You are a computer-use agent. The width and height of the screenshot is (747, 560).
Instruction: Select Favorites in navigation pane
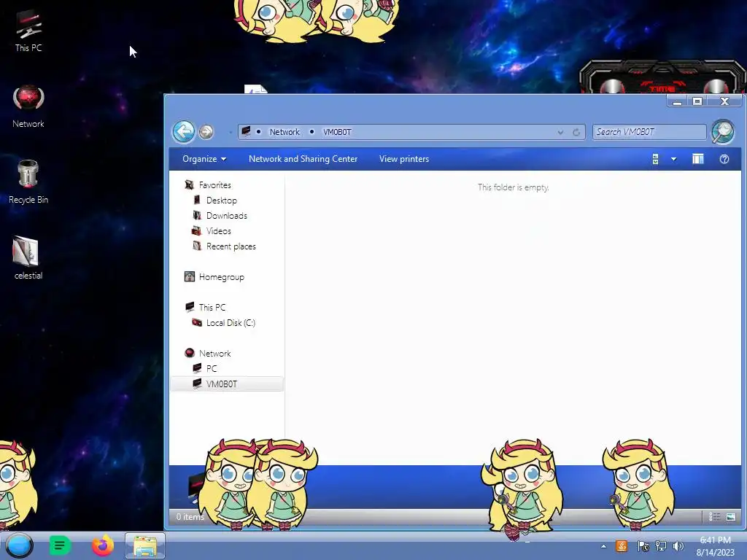pos(215,184)
